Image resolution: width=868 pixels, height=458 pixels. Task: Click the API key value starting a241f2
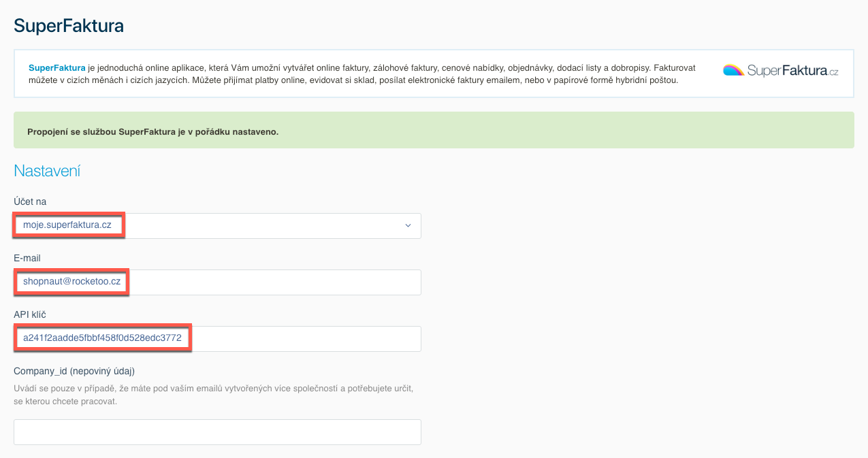point(102,339)
